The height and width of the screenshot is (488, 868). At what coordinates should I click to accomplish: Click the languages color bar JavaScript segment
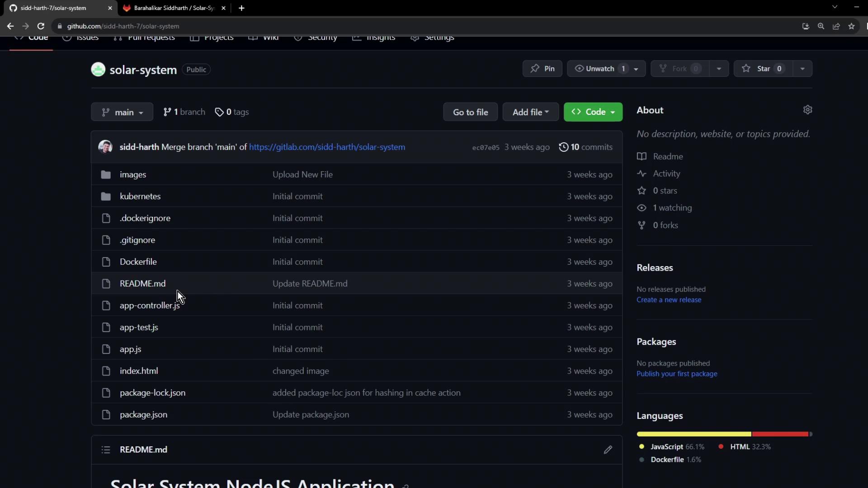(x=693, y=434)
